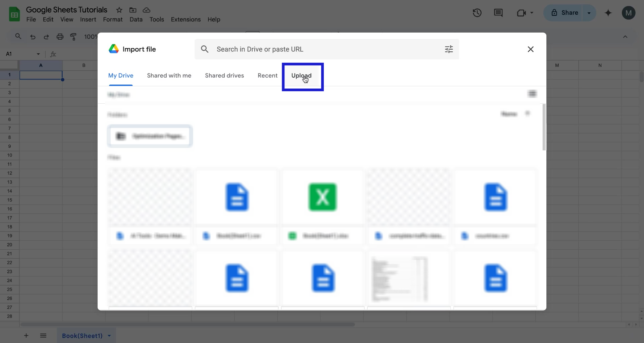Open Gemini with the sparkle icon
644x343 pixels.
click(608, 13)
